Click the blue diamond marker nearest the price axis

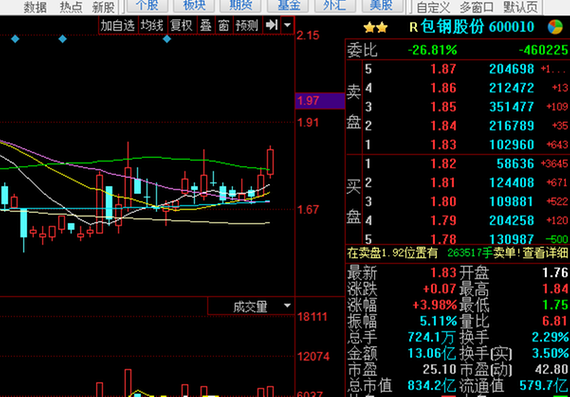click(167, 39)
